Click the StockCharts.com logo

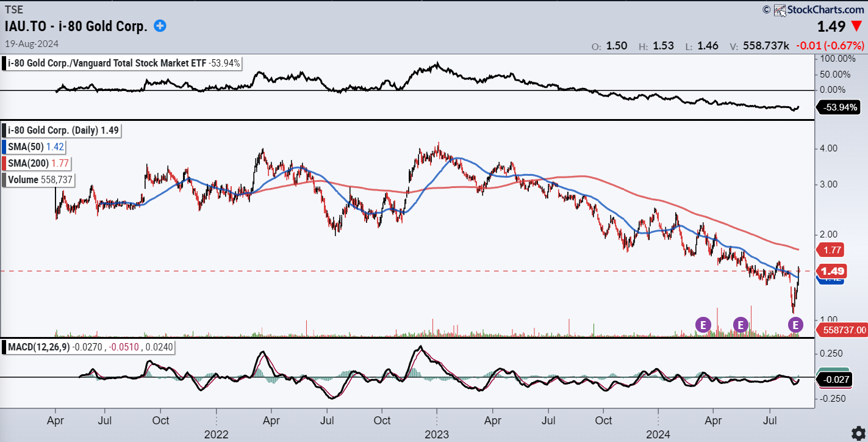[x=819, y=9]
